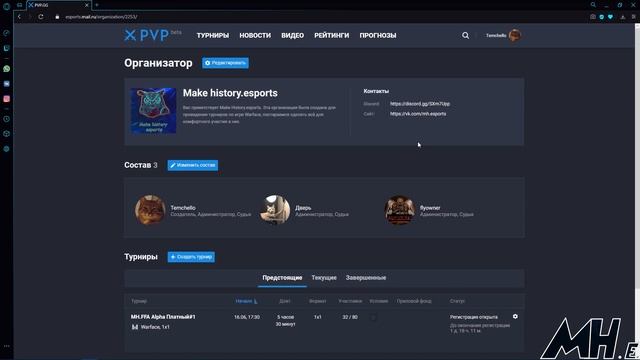Open the РЕЙТИНГИ menu item
This screenshot has width=640, height=360.
click(x=331, y=36)
